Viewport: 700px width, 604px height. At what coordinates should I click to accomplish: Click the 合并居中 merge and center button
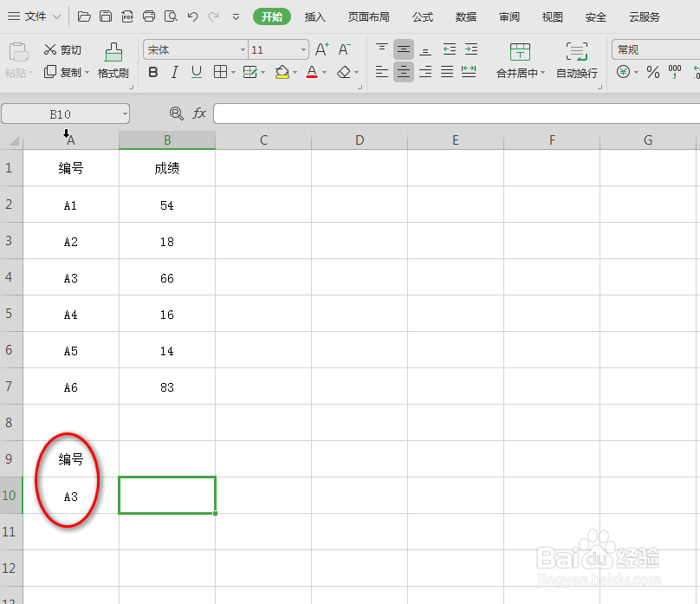pos(520,61)
